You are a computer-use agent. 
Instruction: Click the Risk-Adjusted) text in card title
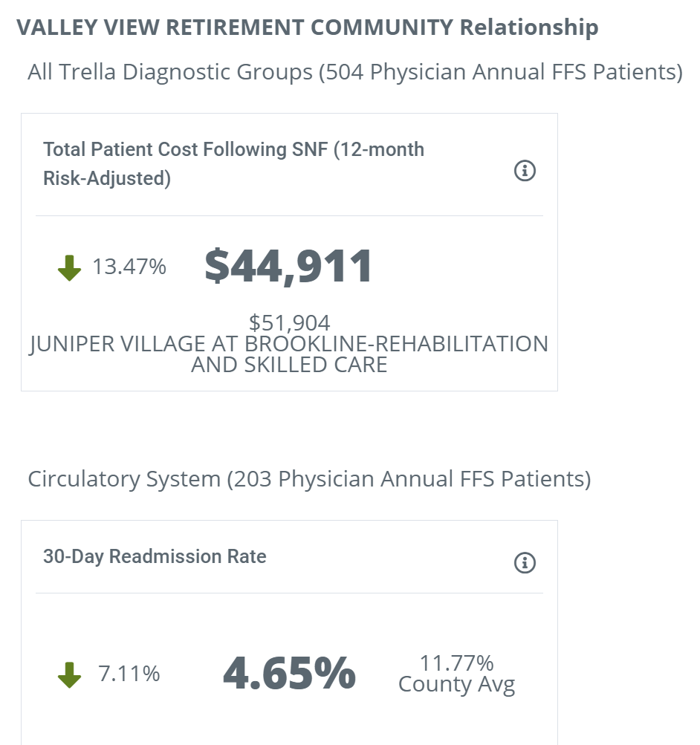point(107,179)
